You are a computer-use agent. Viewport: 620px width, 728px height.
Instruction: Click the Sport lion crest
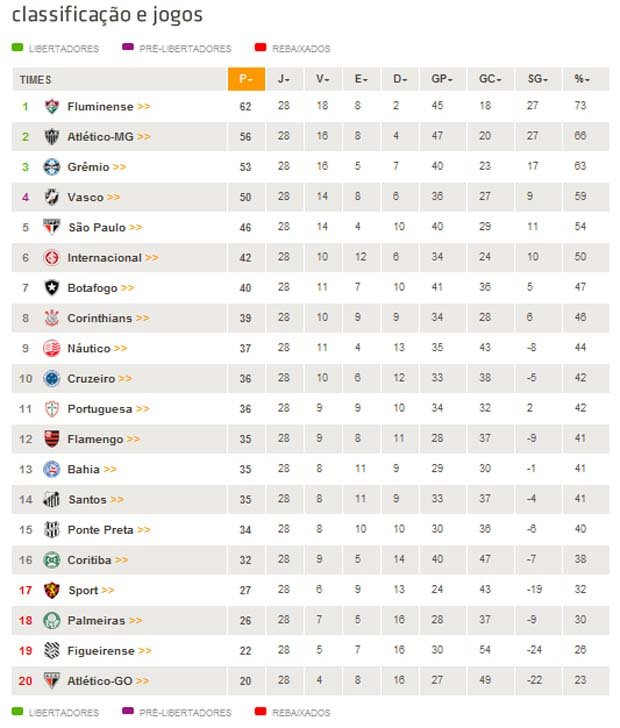click(52, 590)
